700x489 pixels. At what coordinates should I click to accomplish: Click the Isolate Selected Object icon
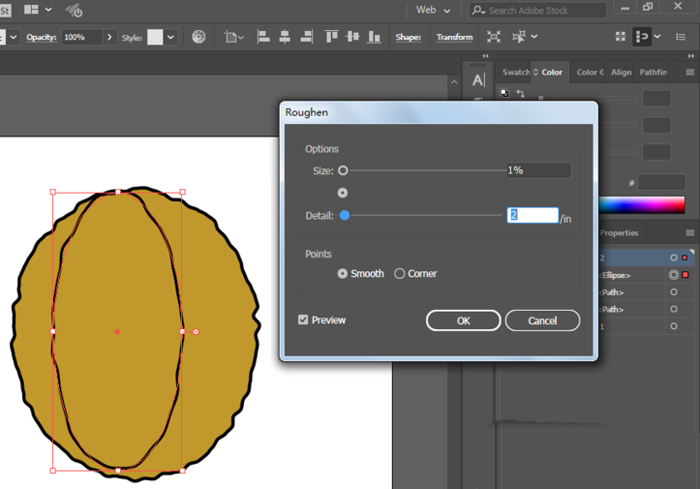[493, 37]
